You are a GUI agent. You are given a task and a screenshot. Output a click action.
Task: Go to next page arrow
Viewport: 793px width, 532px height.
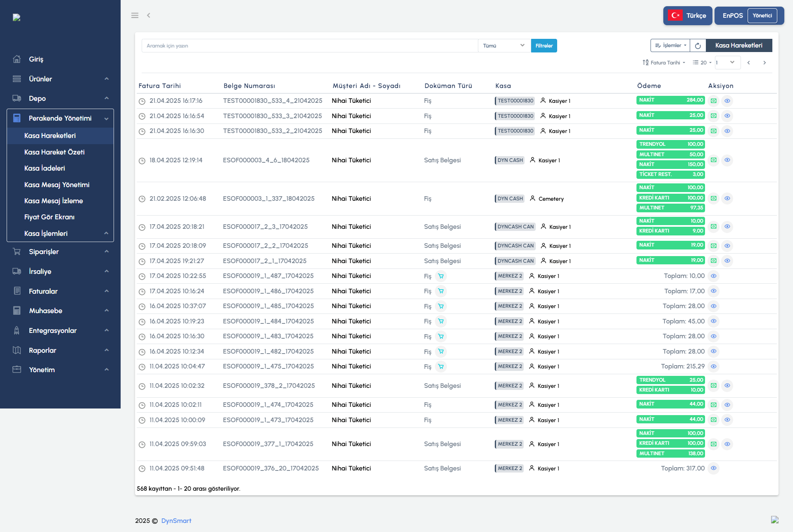click(765, 63)
